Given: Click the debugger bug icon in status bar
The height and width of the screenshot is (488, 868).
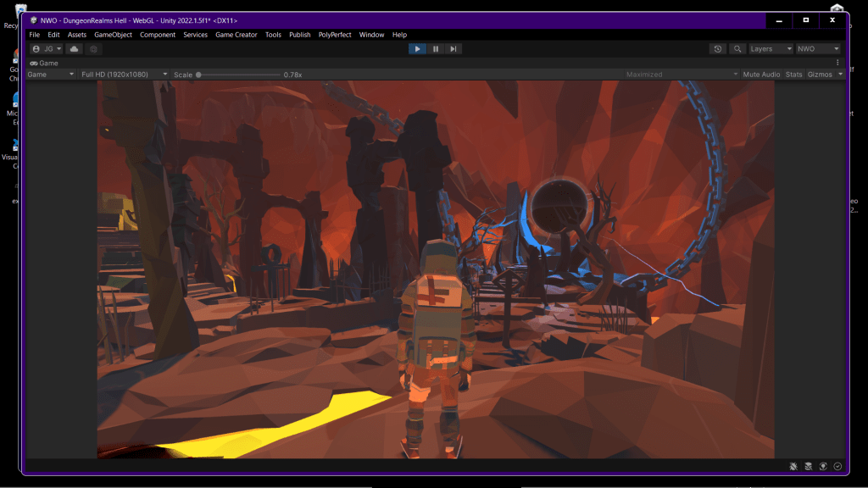Looking at the screenshot, I should [x=793, y=466].
